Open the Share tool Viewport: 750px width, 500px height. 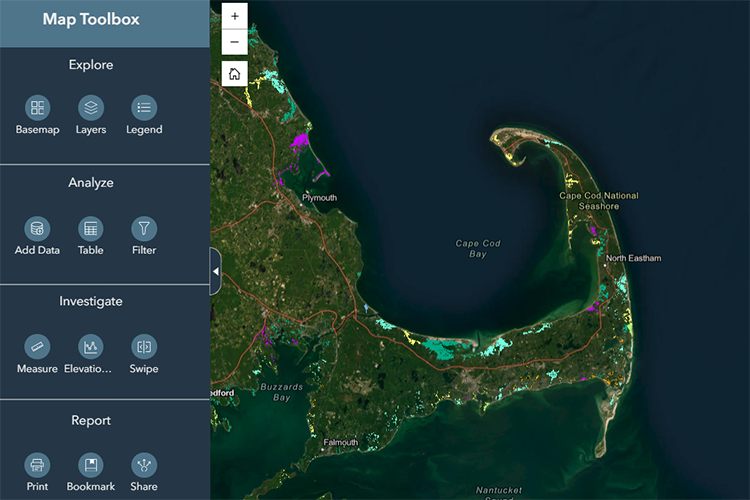pyautogui.click(x=144, y=465)
